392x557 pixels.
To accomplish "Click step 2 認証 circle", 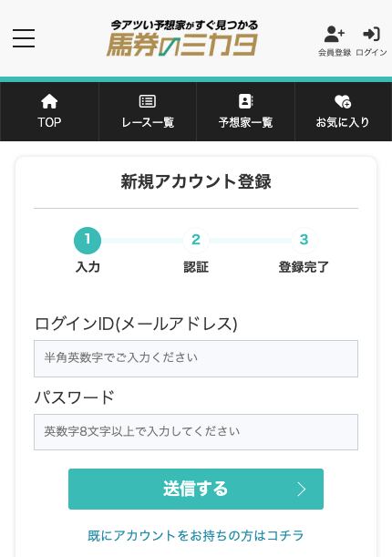I will click(x=196, y=241).
